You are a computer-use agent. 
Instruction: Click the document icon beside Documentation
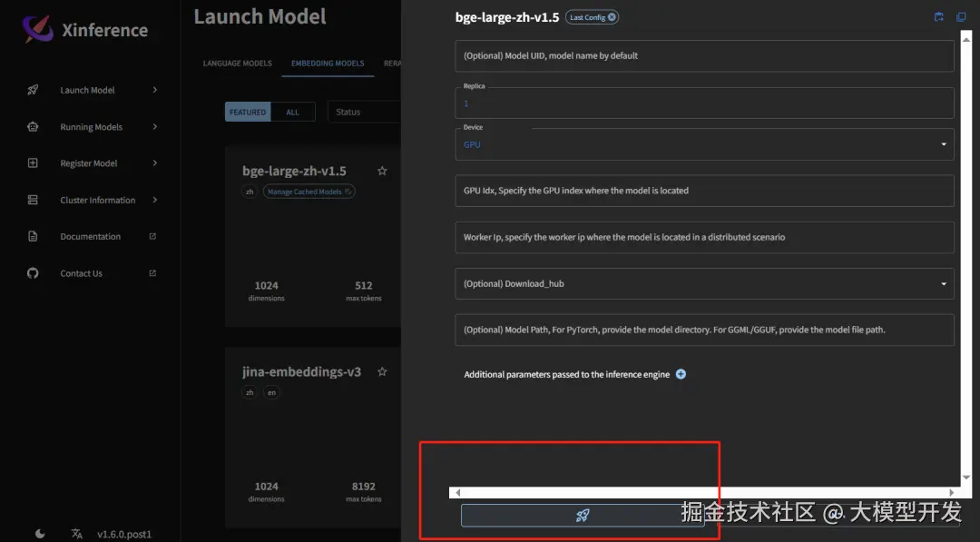[x=34, y=236]
